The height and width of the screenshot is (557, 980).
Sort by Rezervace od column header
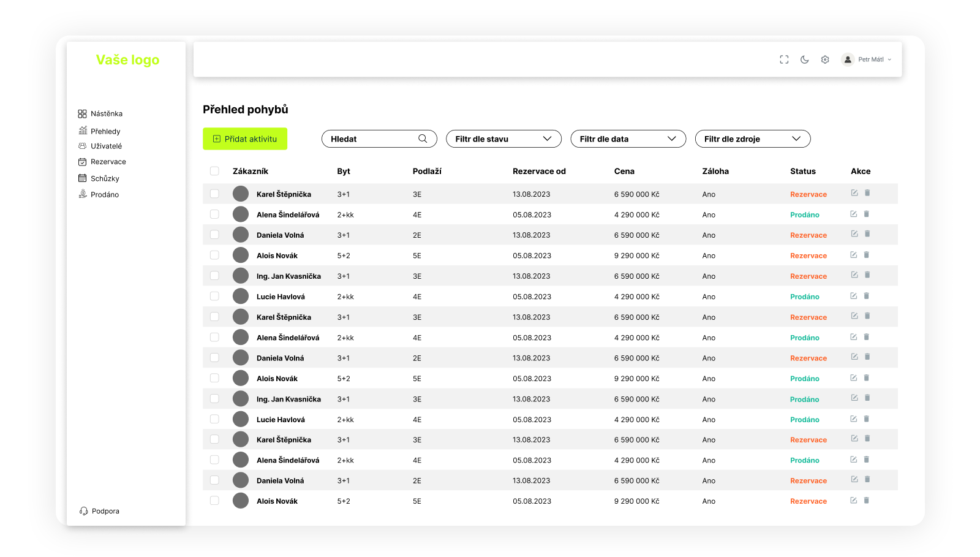click(539, 172)
